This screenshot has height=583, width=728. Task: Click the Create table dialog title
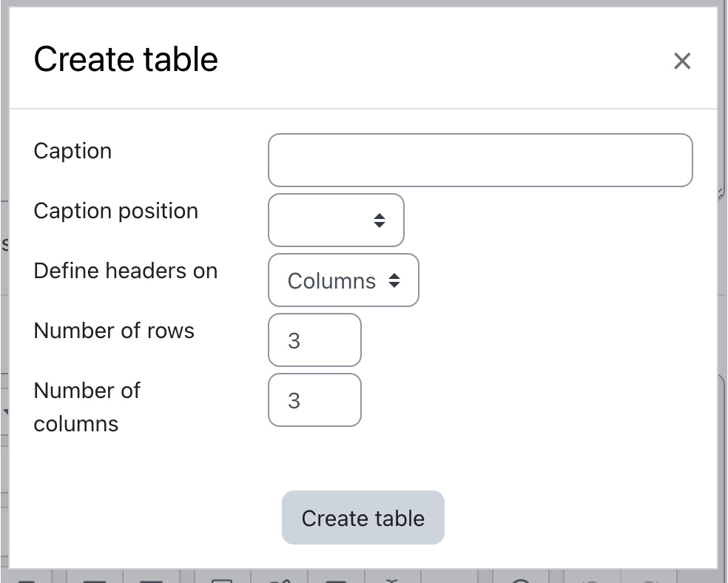coord(126,58)
